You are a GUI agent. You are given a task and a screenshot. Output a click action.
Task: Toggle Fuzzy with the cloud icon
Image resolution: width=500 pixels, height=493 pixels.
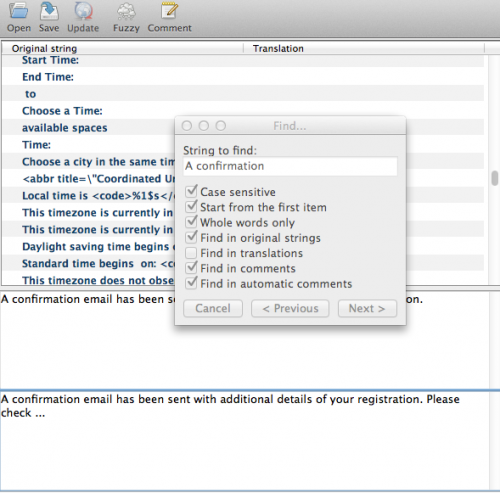[126, 11]
